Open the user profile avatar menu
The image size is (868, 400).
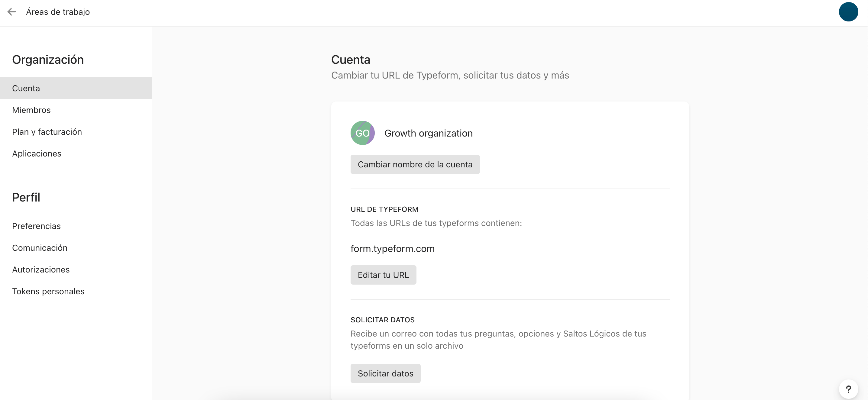tap(848, 12)
